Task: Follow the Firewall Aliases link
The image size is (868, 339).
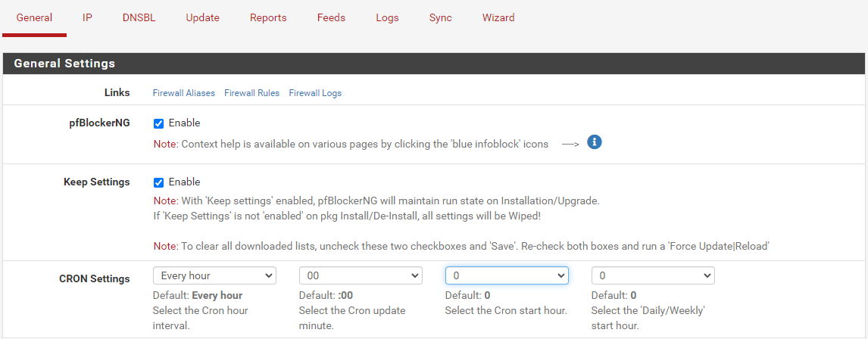Action: point(183,93)
